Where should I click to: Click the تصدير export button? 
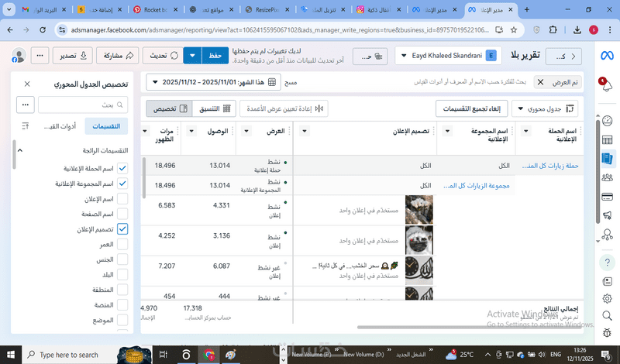73,56
